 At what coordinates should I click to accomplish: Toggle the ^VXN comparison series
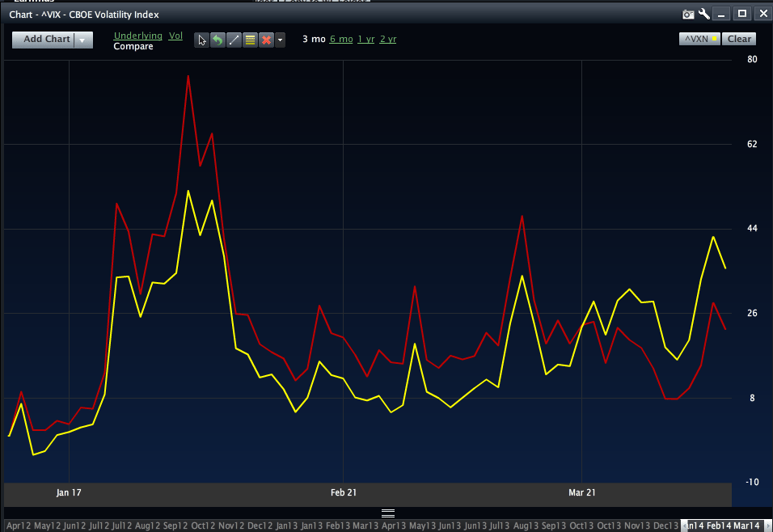pos(699,39)
